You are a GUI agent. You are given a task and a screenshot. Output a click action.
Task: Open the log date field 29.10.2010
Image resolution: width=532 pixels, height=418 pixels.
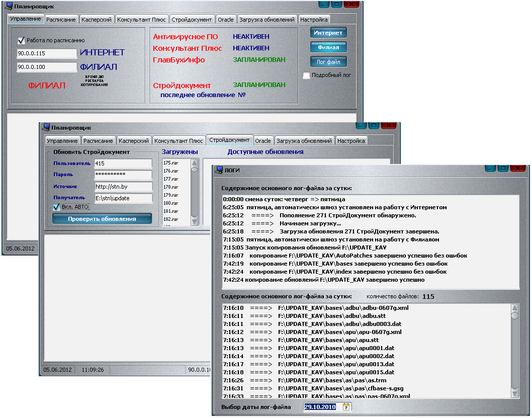(321, 407)
